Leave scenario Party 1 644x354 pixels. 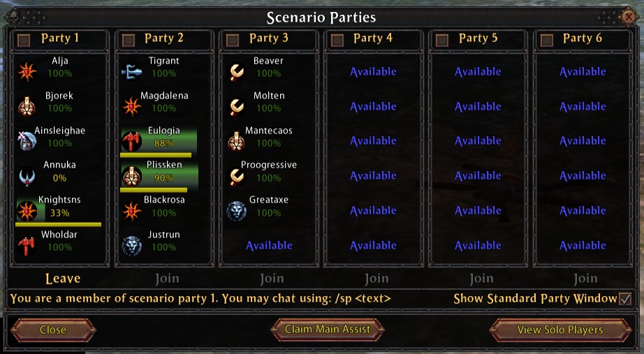click(63, 279)
